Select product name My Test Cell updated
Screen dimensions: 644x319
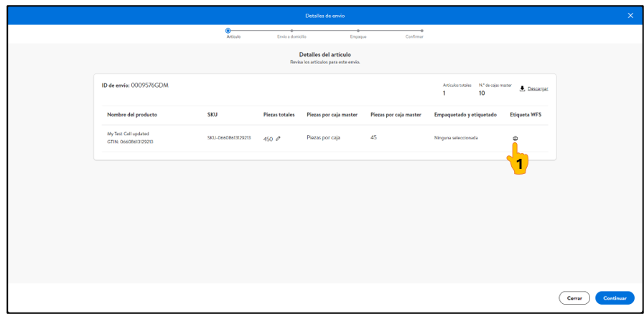click(128, 134)
